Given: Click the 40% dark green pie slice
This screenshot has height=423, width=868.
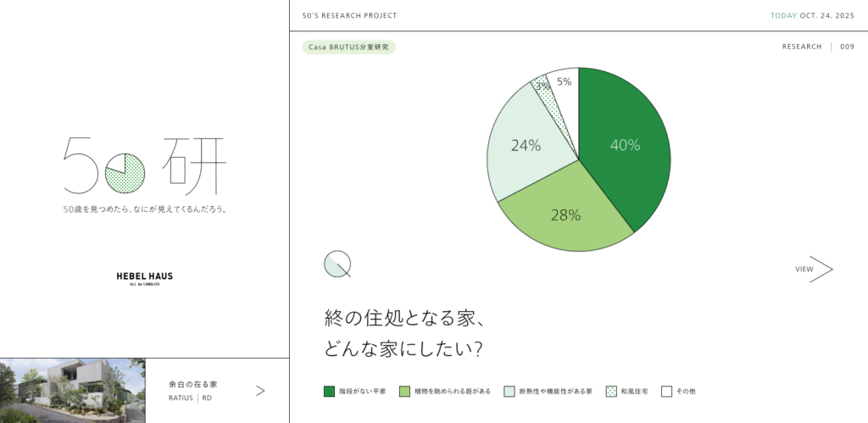Looking at the screenshot, I should (626, 145).
